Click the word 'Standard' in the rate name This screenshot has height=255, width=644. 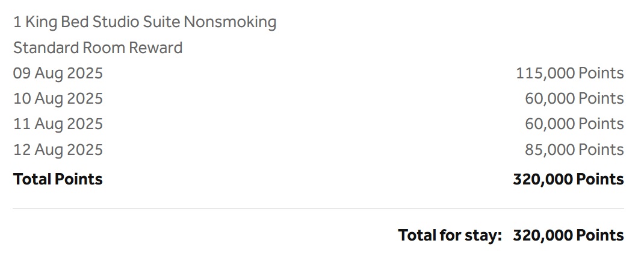pyautogui.click(x=46, y=48)
